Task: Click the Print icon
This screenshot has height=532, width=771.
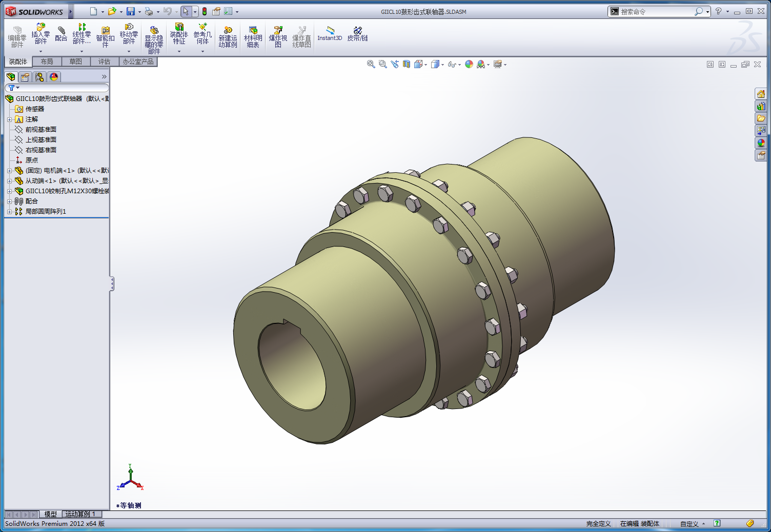Action: coord(149,11)
